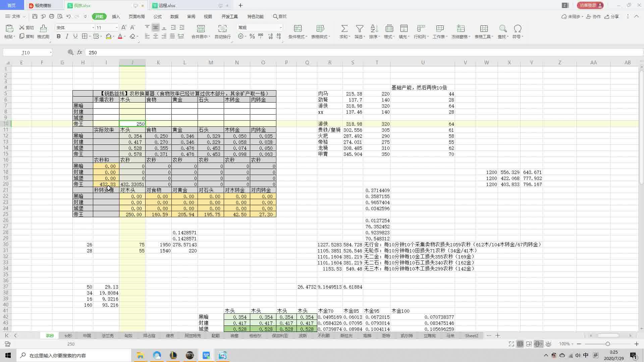Decrease font size with the smaller A icon

click(x=132, y=27)
